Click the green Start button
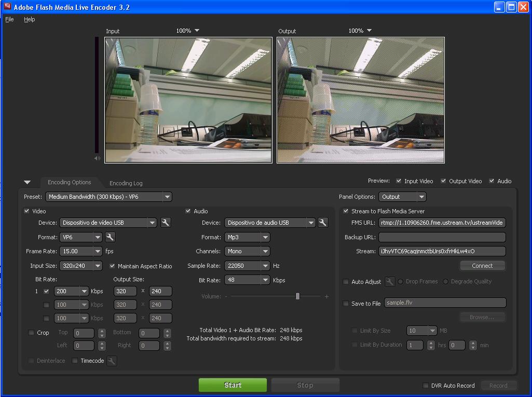The width and height of the screenshot is (532, 397). tap(233, 385)
